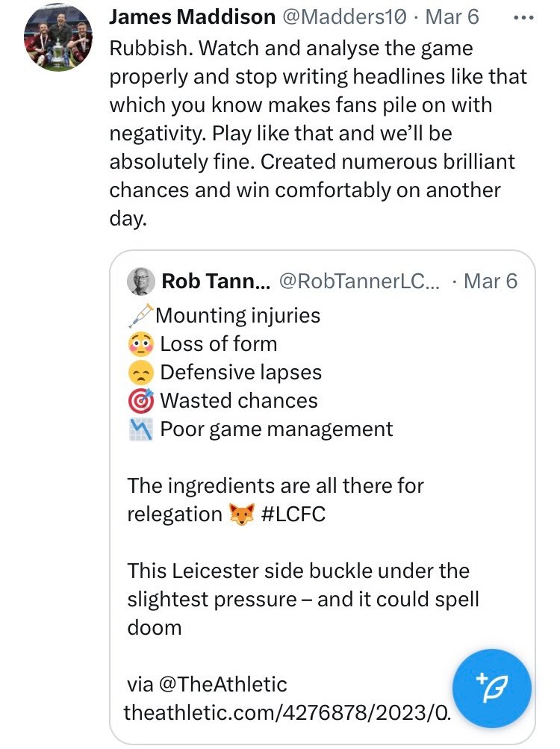This screenshot has width=560, height=749.
Task: Click the target emoji next to Wasted chances
Action: tap(140, 401)
